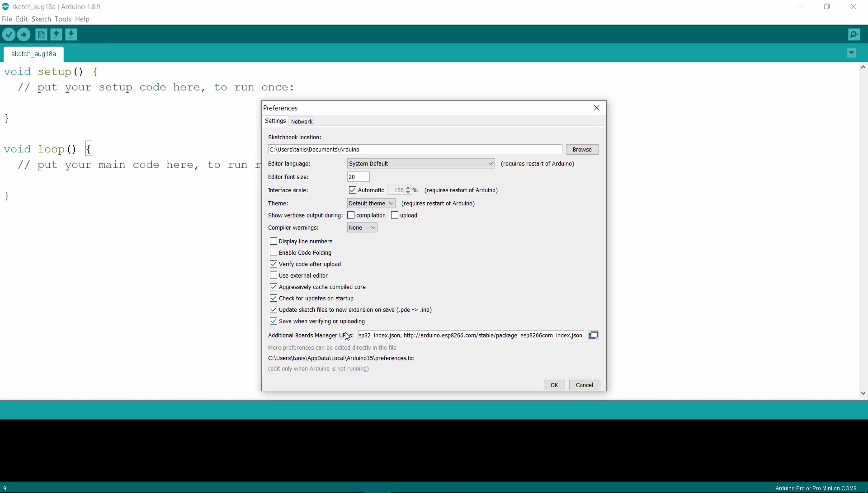
Task: Click the Open Sketch icon
Action: tap(56, 34)
